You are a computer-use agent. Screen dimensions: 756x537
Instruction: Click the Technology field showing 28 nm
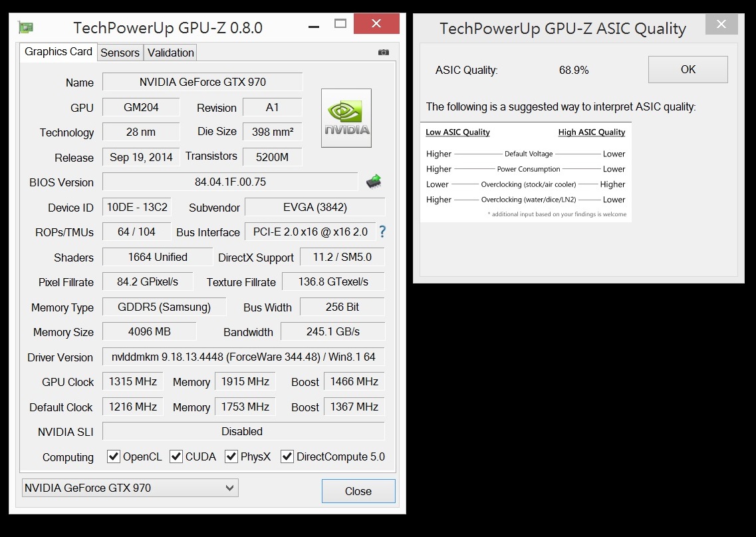(x=141, y=132)
